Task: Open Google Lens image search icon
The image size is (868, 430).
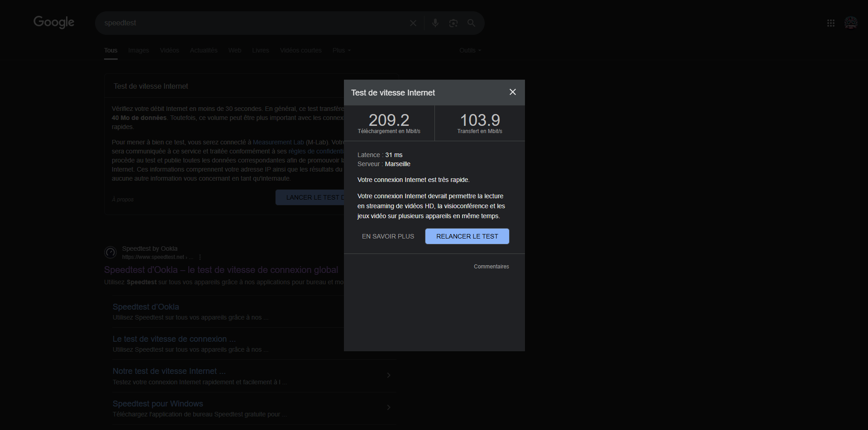Action: tap(453, 23)
